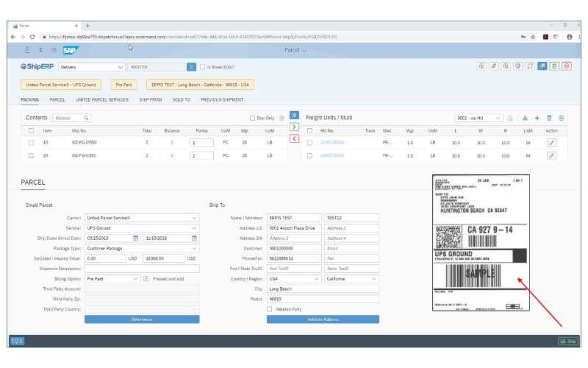Viewport: 588px width, 368px height.
Task: Open the SAP home icon
Action: tap(54, 50)
